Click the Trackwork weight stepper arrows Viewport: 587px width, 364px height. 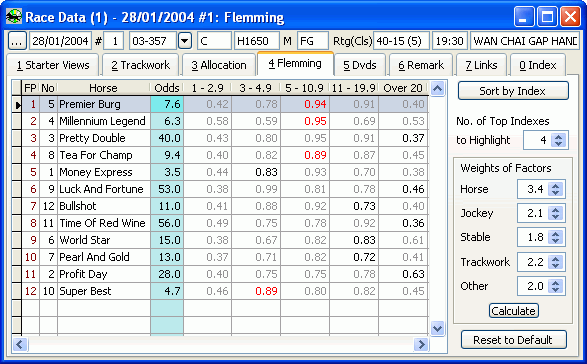click(x=556, y=262)
